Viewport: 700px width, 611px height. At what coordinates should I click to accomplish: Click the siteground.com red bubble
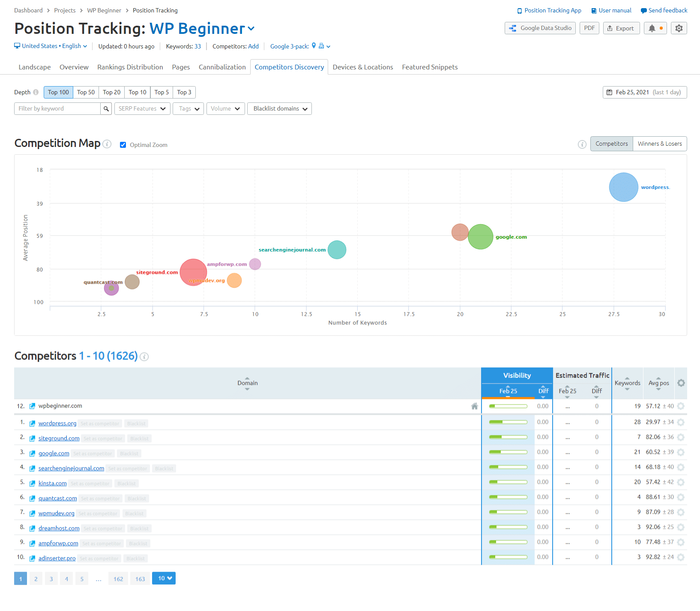(x=193, y=272)
